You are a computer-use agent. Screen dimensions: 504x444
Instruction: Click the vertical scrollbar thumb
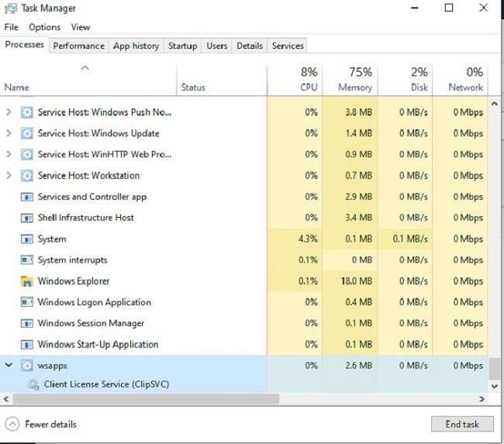pyautogui.click(x=495, y=369)
